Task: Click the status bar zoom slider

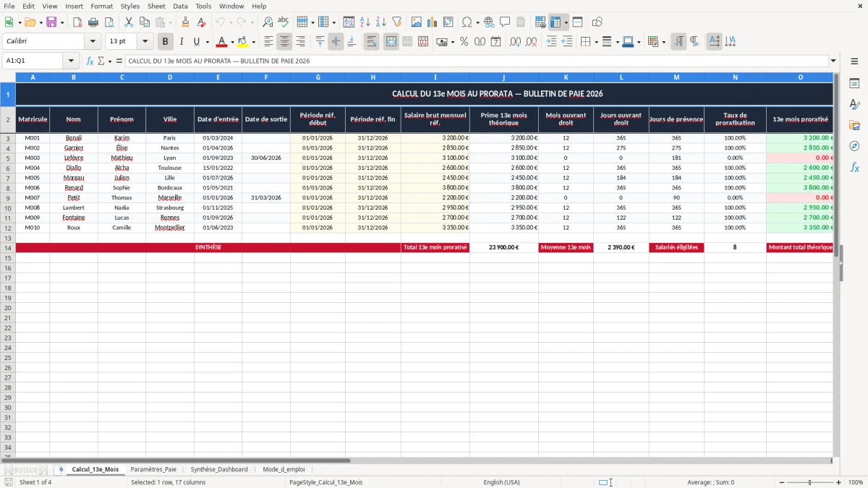Action: coord(810,482)
